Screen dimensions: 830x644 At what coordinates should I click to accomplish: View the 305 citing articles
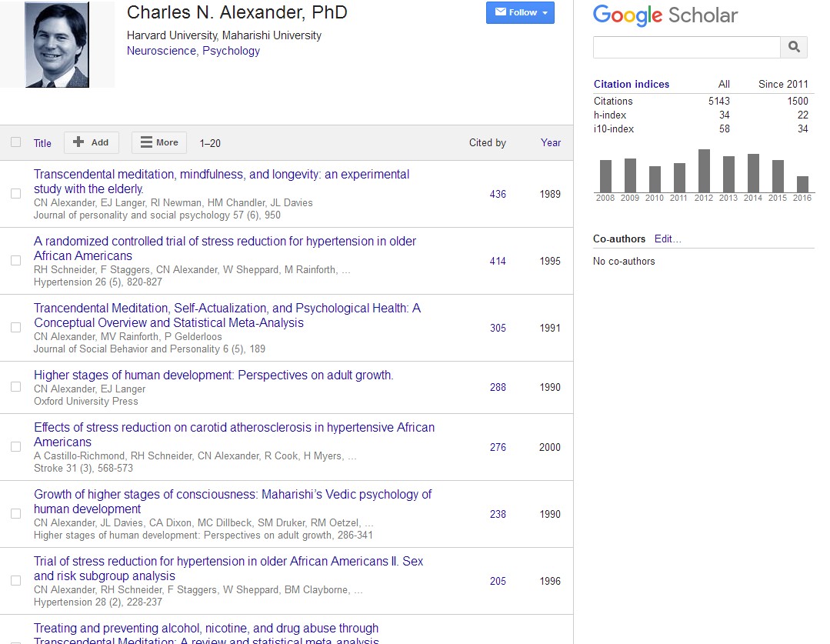[x=498, y=328]
